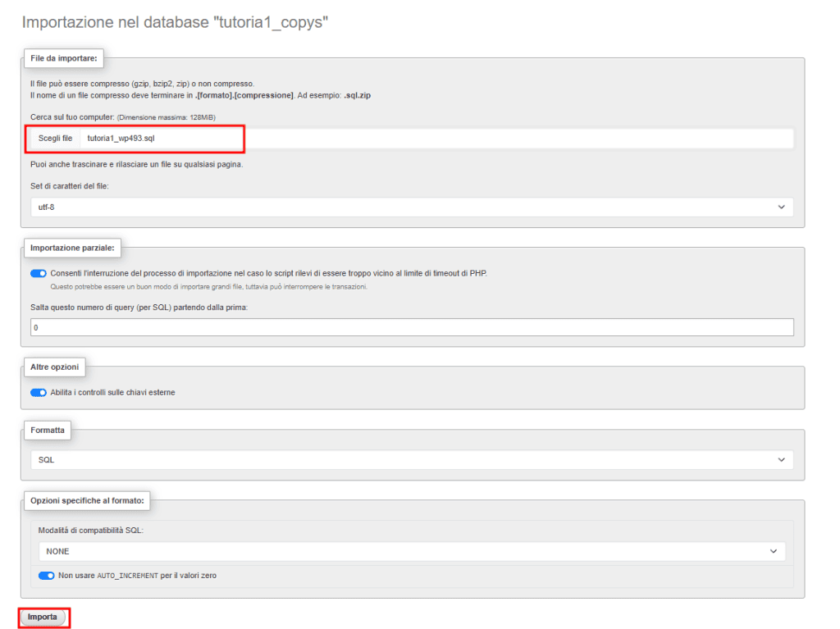Open the "Set di caratteri del file" dropdown
840x629 pixels.
pyautogui.click(x=410, y=207)
